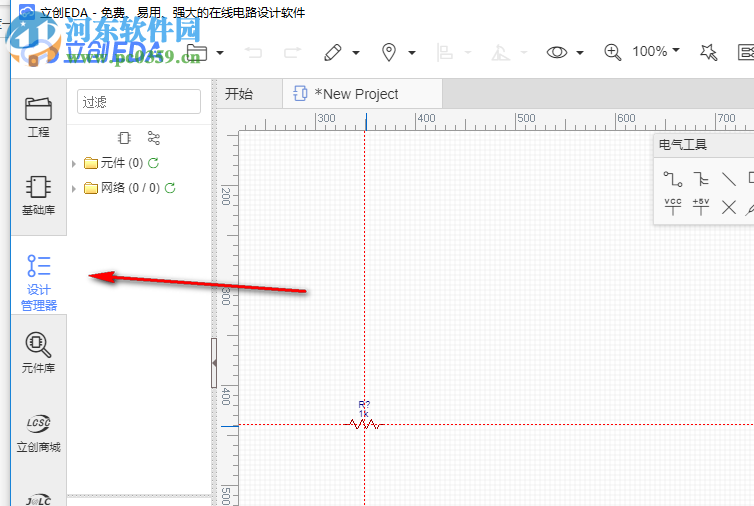Click the 电气工具 panel title bar
The height and width of the screenshot is (506, 754).
click(704, 145)
